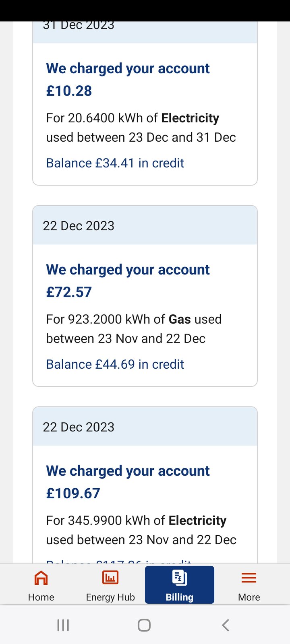This screenshot has width=290, height=644.
Task: Open the £109.67 electricity charge heading
Action: pos(128,482)
